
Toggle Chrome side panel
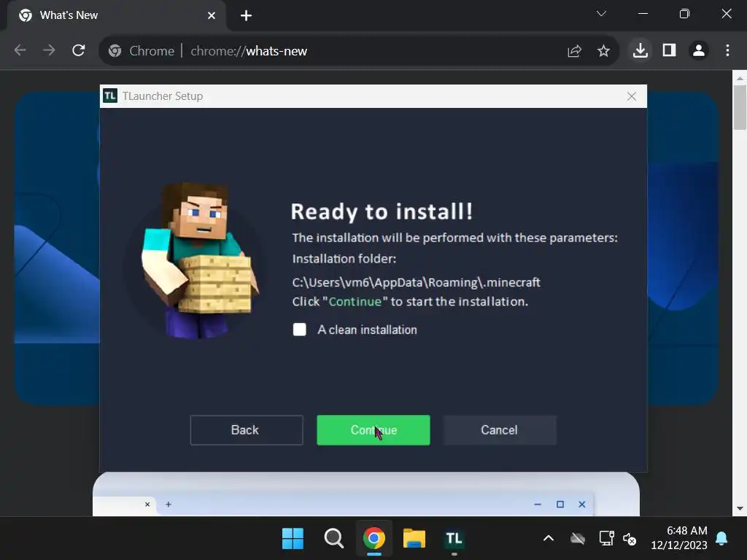pos(670,50)
